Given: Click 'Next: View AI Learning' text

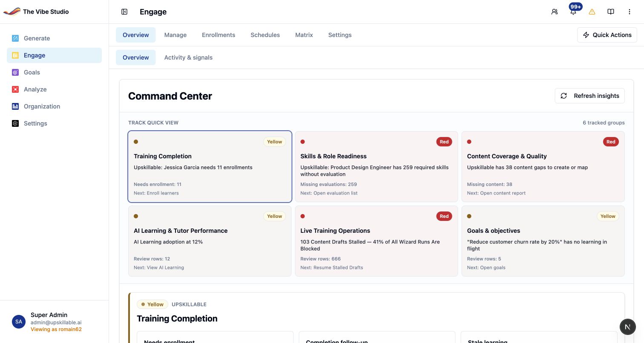Looking at the screenshot, I should click(x=159, y=268).
